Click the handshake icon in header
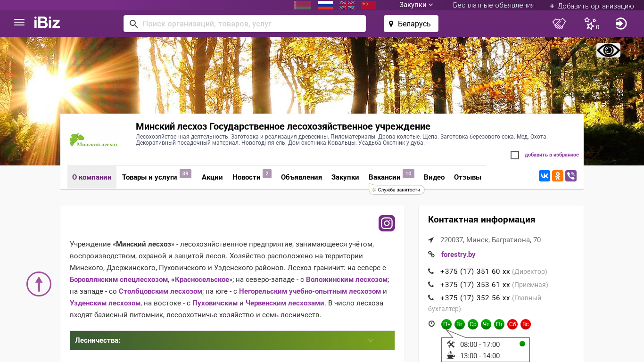 click(x=559, y=24)
